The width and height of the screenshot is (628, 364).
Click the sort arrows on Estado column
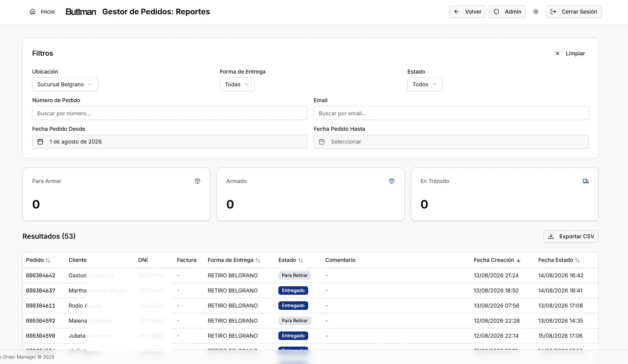click(x=300, y=260)
